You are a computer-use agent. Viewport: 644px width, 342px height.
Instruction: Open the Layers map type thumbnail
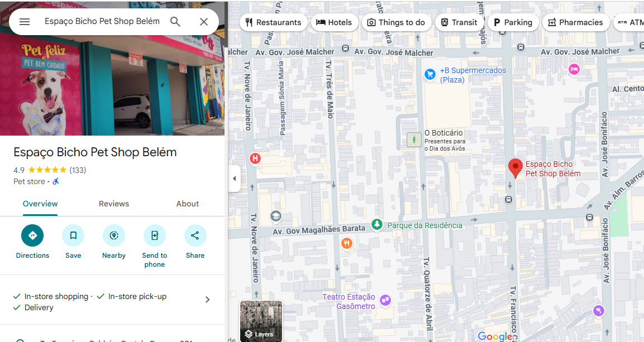pos(261,321)
